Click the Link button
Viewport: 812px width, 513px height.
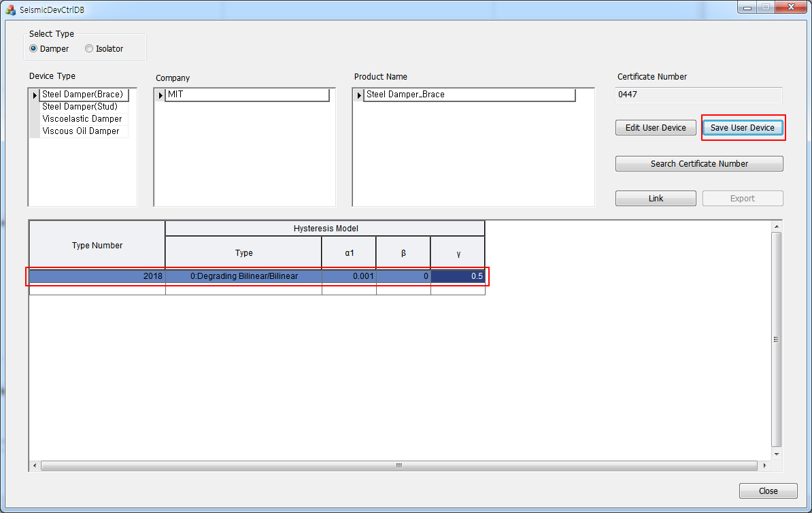pos(655,198)
